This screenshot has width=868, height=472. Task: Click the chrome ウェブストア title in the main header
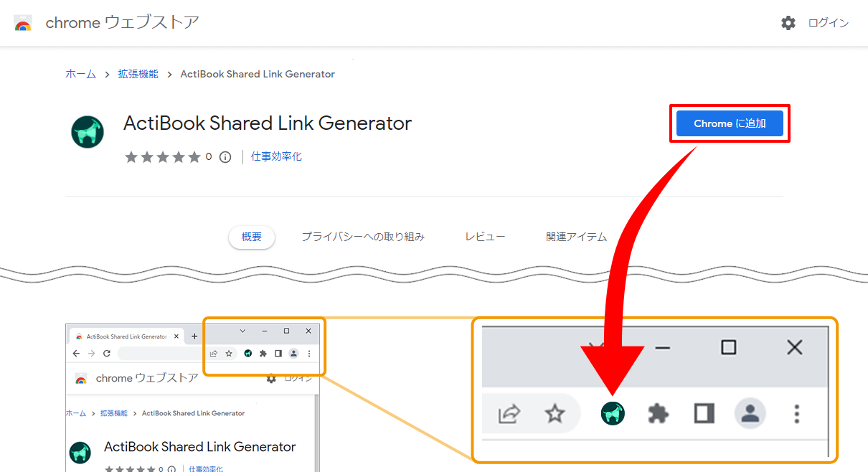(x=123, y=23)
